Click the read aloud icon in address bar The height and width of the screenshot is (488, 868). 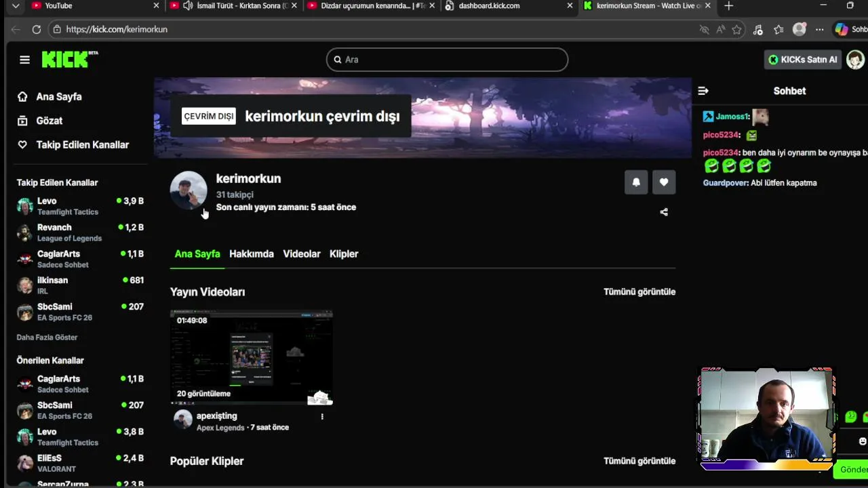point(720,29)
